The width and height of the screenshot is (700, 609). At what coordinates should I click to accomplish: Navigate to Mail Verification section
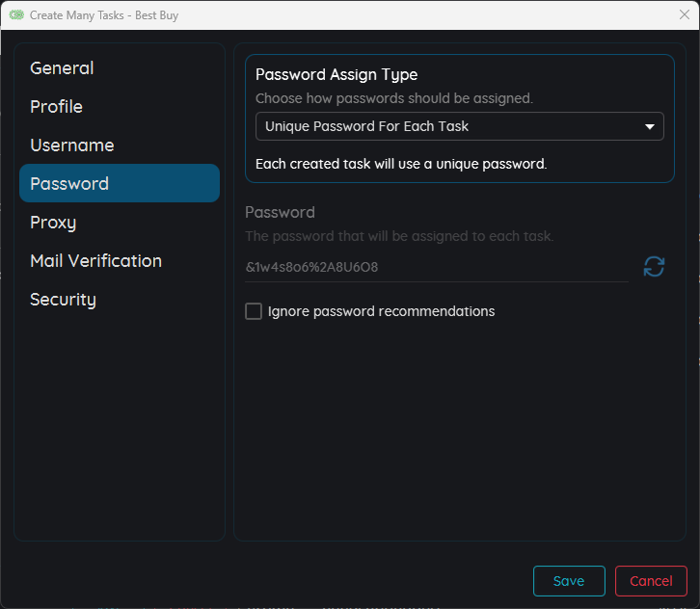point(95,261)
